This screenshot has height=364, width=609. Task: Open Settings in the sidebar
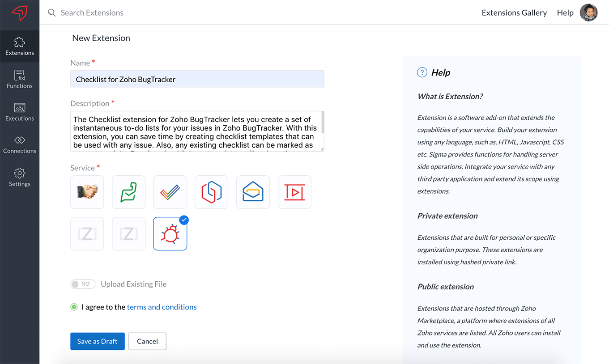point(20,178)
